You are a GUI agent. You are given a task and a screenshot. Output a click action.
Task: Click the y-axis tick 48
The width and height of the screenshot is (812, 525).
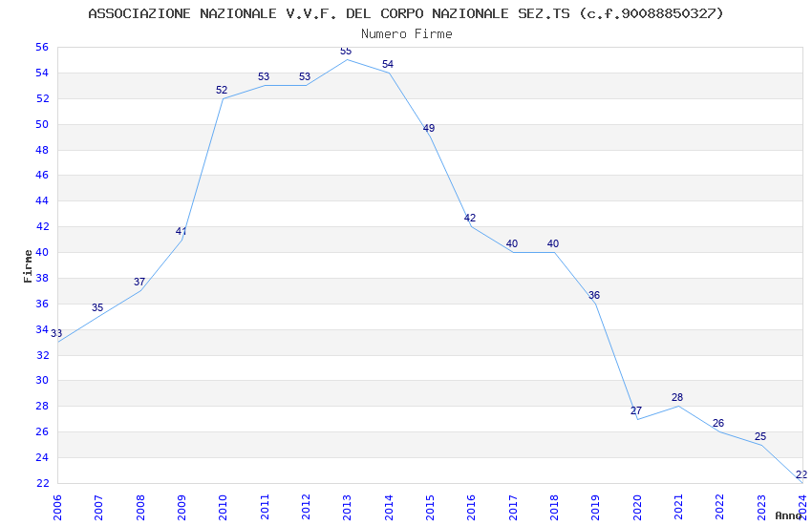point(42,150)
